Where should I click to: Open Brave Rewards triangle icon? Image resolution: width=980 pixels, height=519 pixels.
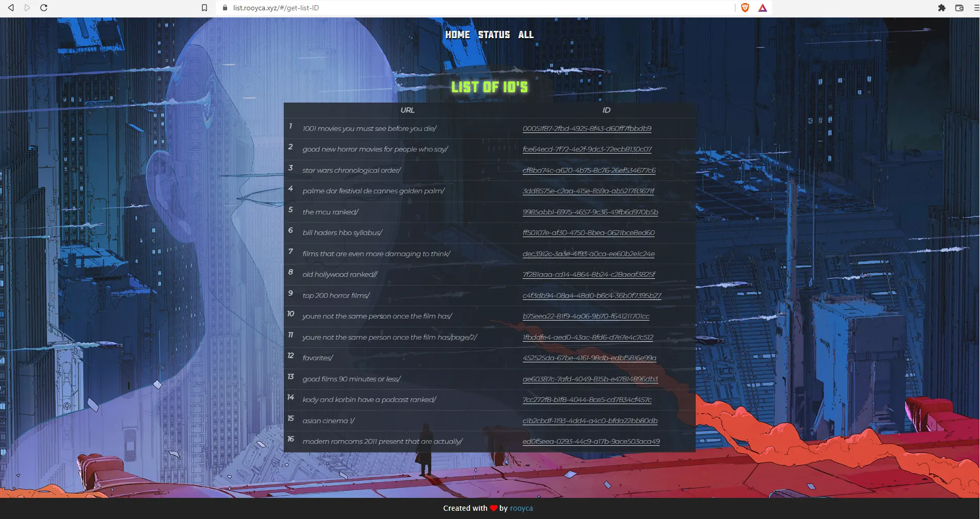pyautogui.click(x=763, y=8)
